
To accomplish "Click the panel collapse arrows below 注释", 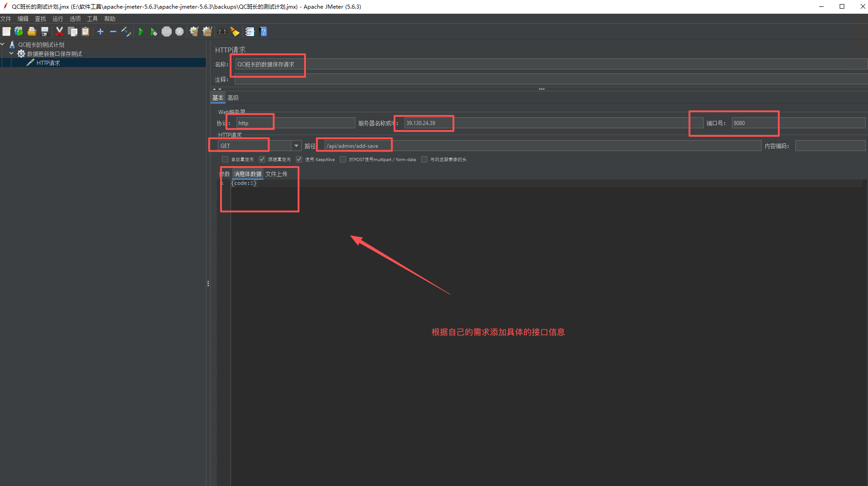I will coord(217,89).
